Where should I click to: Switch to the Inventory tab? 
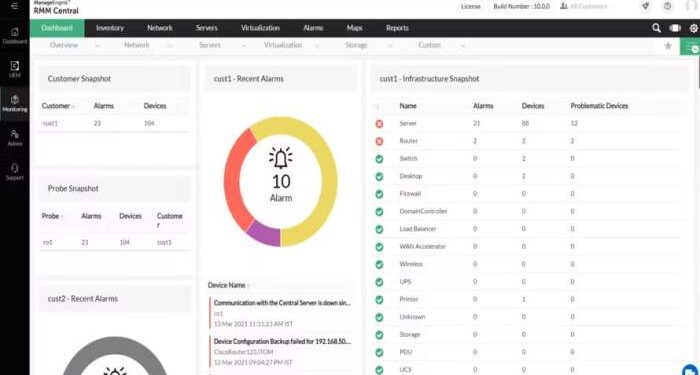pos(110,28)
